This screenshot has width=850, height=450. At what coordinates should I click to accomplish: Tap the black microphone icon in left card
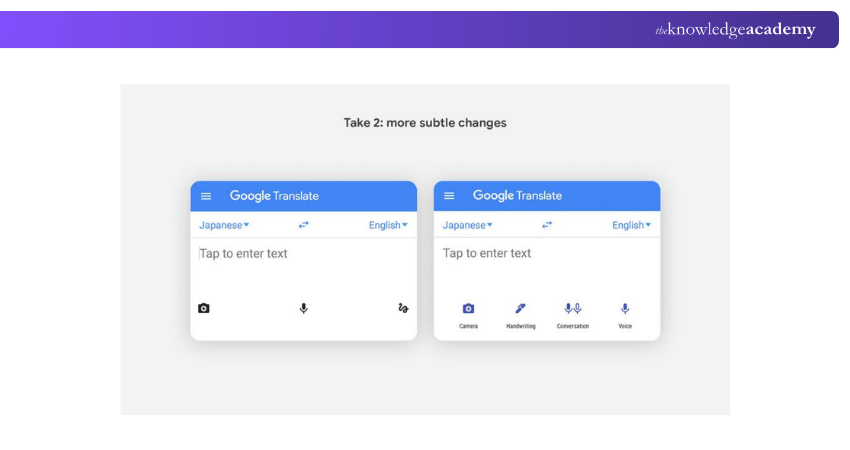click(304, 308)
